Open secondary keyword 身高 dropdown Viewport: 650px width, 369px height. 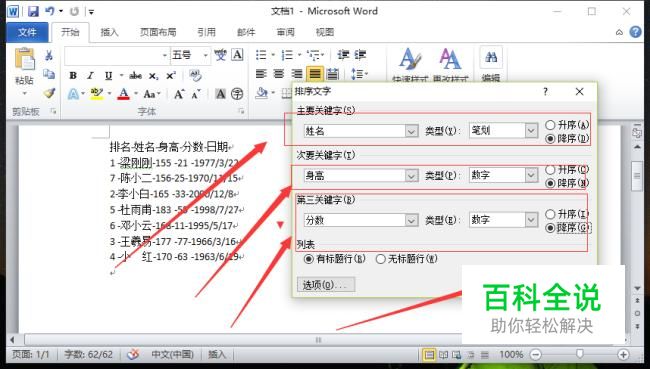click(411, 176)
